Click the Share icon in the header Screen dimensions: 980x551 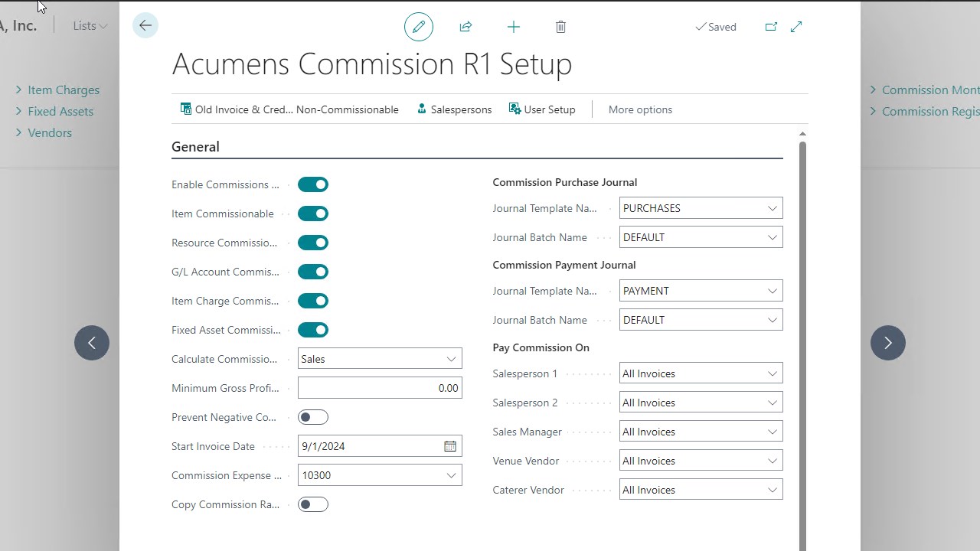pos(465,26)
